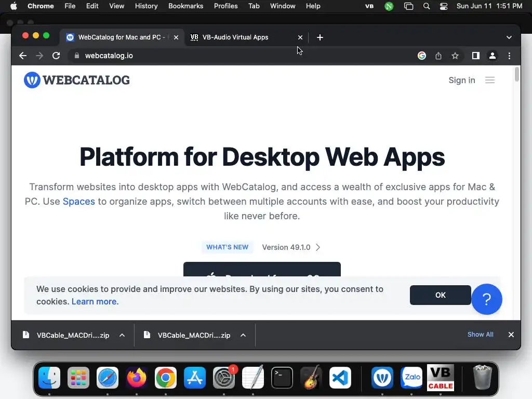Screen dimensions: 532x399
Task: Close the downloads bar
Action: pos(511,335)
